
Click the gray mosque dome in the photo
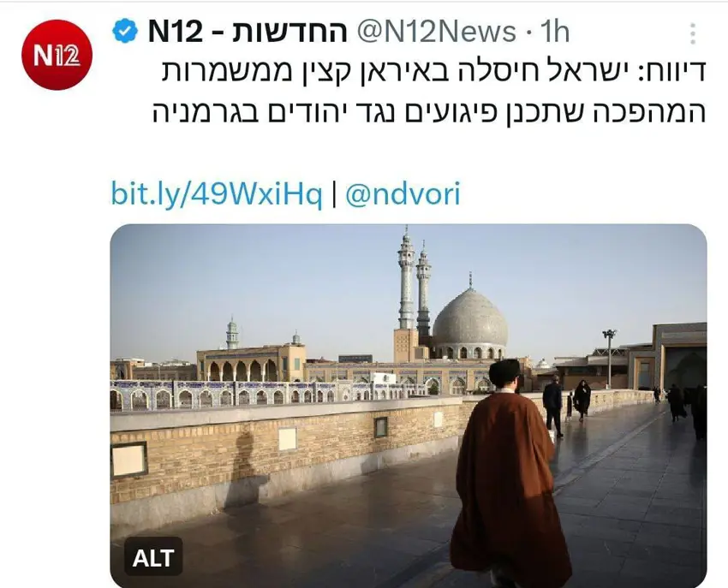tap(469, 320)
